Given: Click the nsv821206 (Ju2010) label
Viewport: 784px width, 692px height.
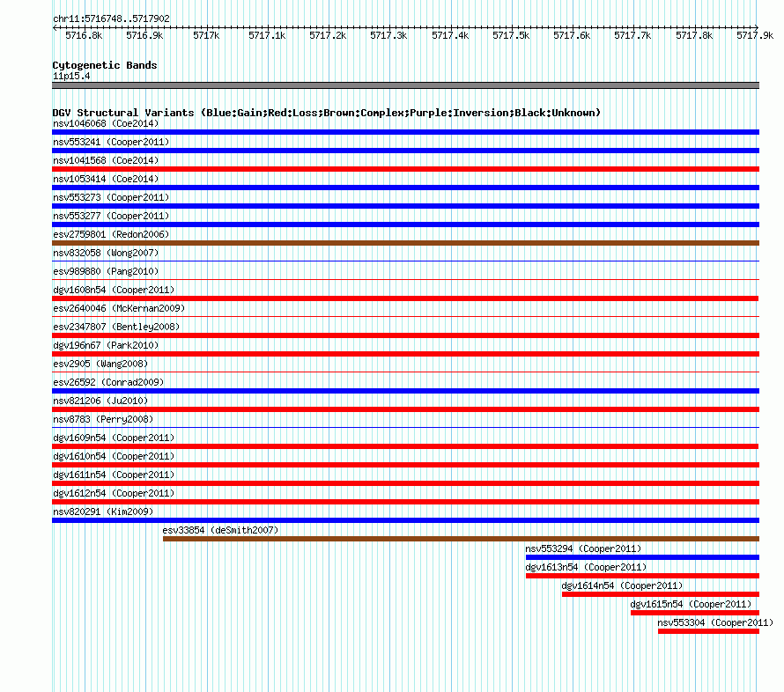Looking at the screenshot, I should point(100,401).
